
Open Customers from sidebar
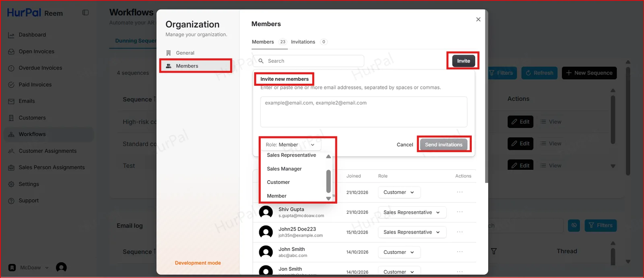[x=32, y=118]
